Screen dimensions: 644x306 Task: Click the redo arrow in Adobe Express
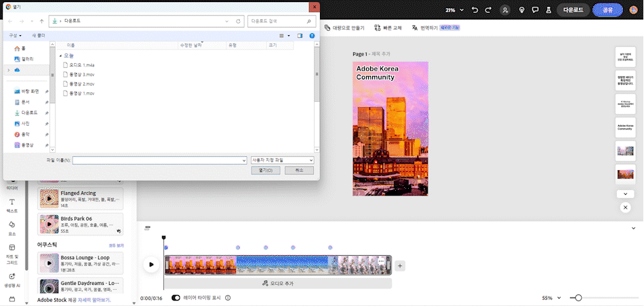point(488,10)
